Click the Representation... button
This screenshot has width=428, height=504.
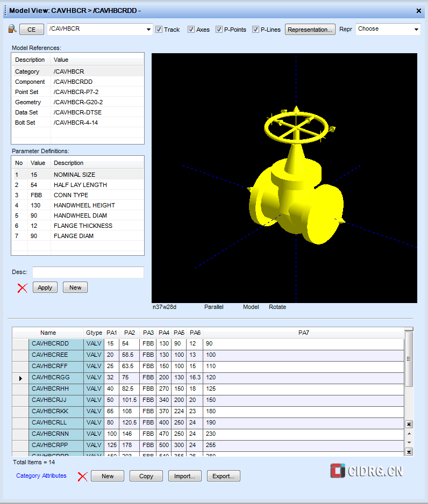(x=310, y=30)
